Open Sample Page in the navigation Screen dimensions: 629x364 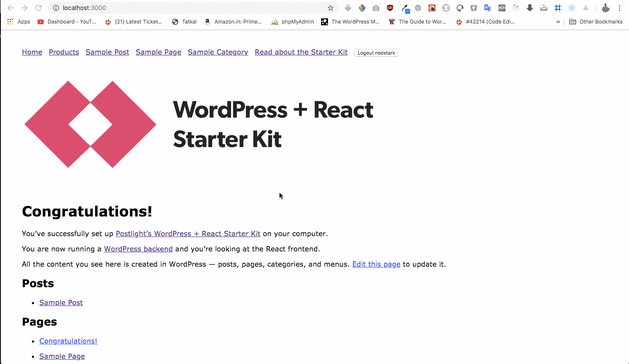pyautogui.click(x=159, y=52)
